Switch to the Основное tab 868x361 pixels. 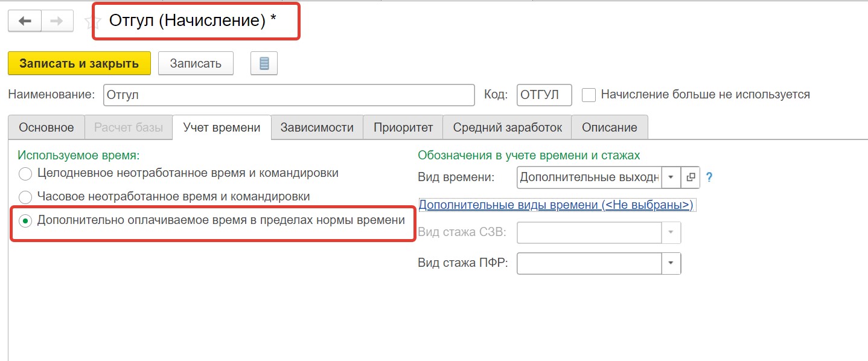[x=46, y=127]
